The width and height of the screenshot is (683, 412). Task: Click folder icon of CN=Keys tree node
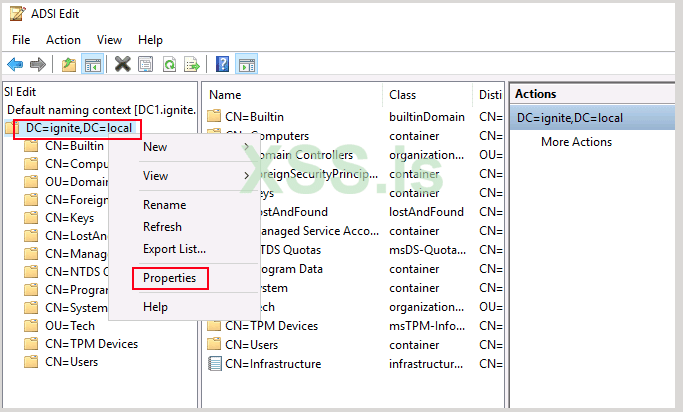tap(31, 218)
